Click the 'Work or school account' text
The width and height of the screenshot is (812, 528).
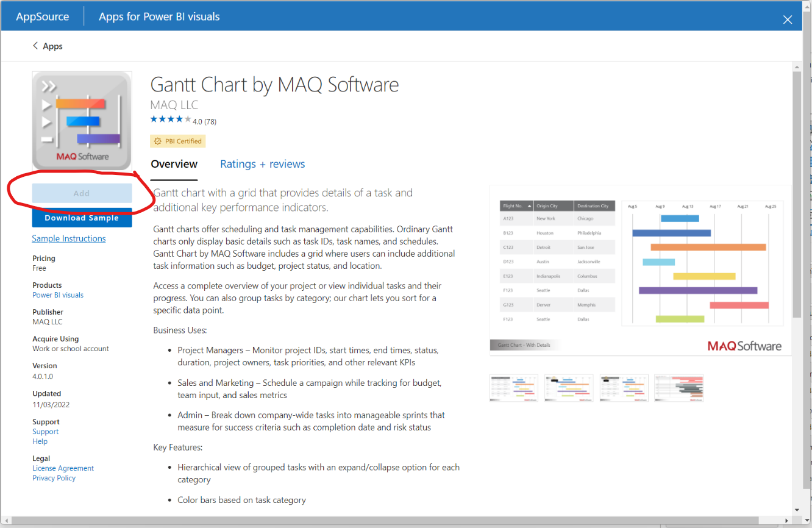pos(71,349)
